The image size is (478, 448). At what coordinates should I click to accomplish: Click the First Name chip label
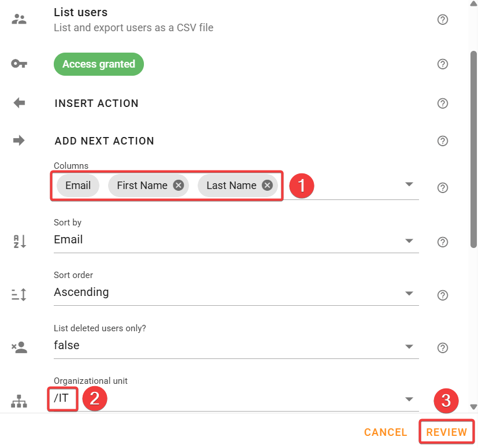[142, 185]
